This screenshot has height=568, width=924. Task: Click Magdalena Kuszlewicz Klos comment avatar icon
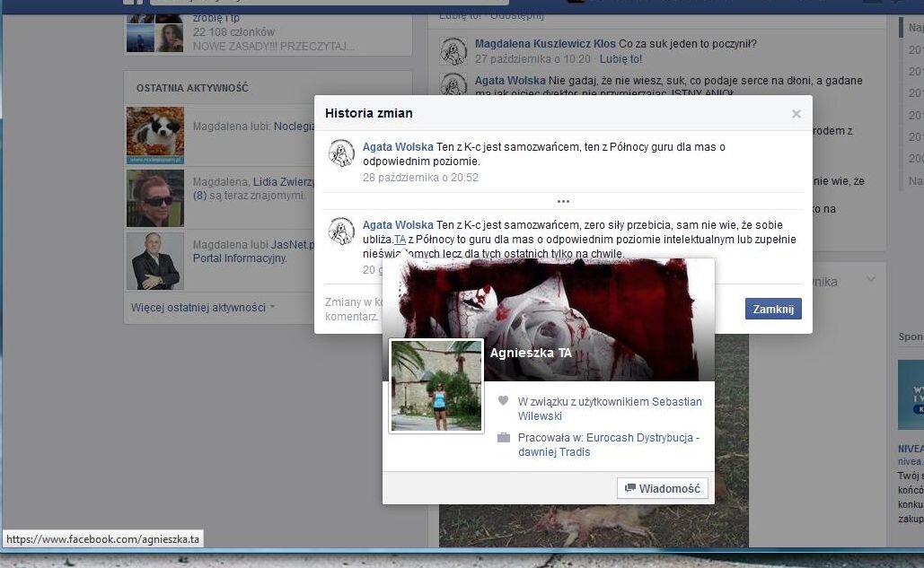454,51
